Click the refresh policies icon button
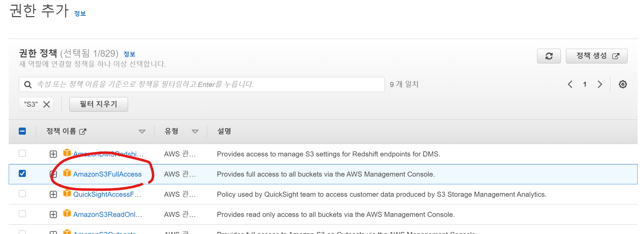Image resolution: width=644 pixels, height=234 pixels. pos(549,56)
